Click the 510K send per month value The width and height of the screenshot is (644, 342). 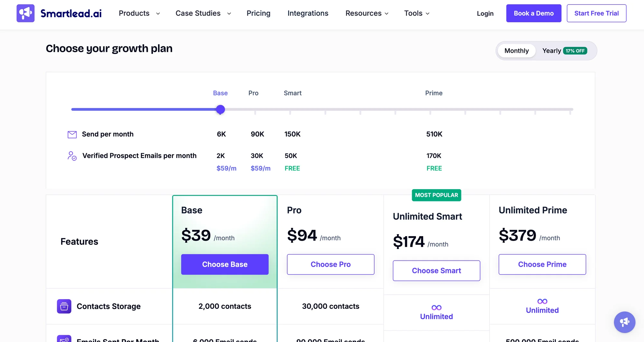point(434,134)
